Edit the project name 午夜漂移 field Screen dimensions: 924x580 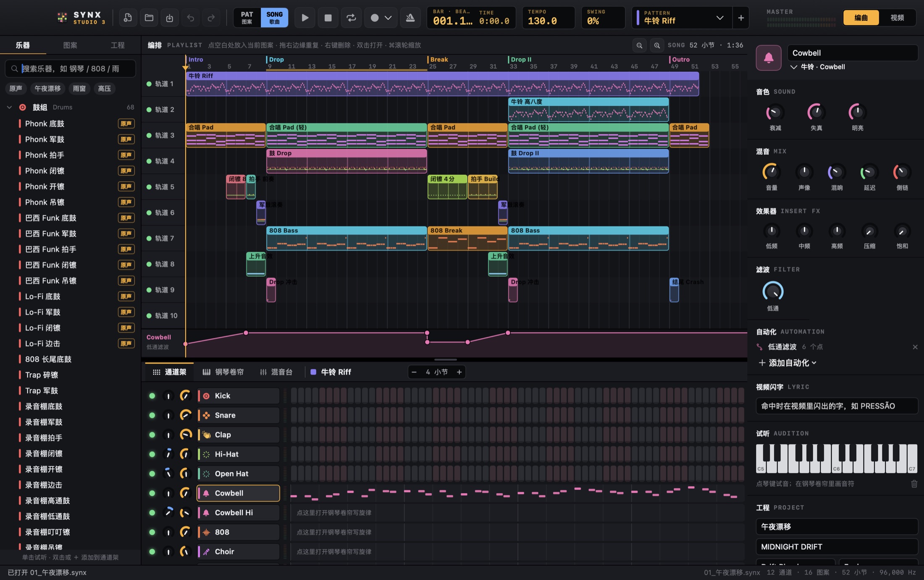(837, 527)
